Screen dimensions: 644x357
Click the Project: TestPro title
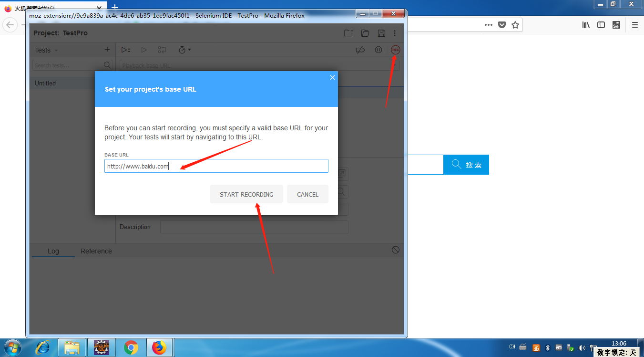(x=61, y=33)
